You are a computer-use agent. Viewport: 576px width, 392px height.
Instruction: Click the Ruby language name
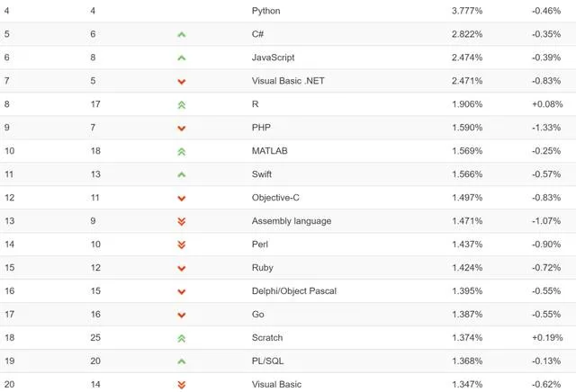(x=263, y=268)
